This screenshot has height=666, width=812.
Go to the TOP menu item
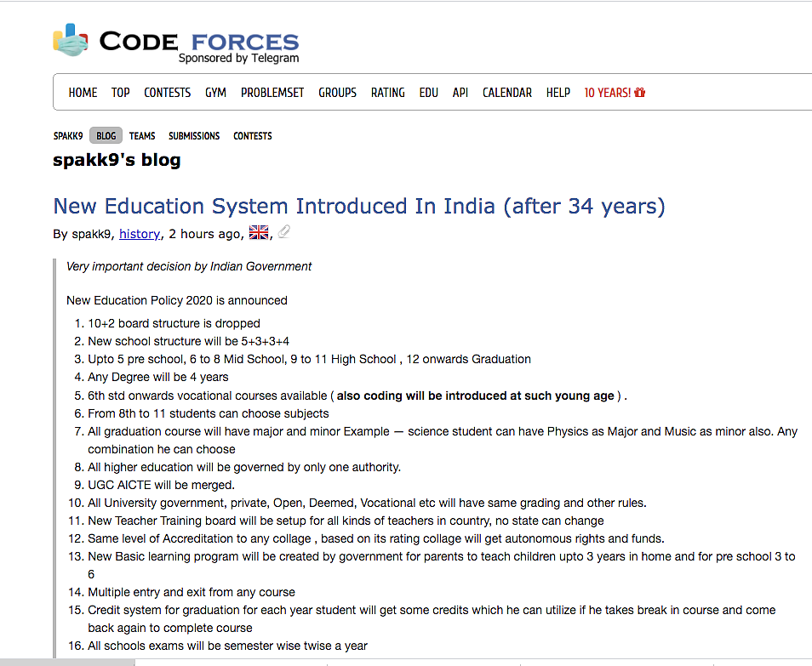click(120, 93)
